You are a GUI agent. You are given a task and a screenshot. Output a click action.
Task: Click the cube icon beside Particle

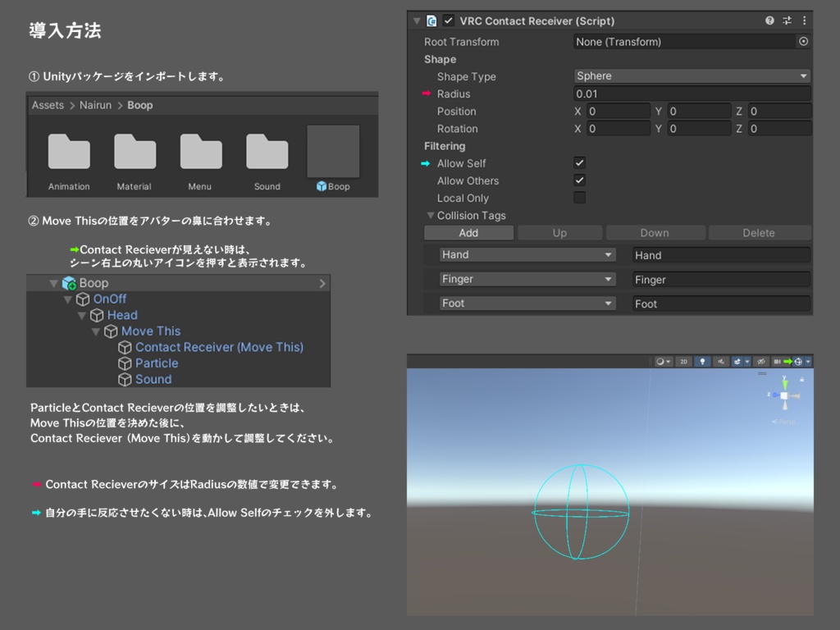click(x=125, y=363)
